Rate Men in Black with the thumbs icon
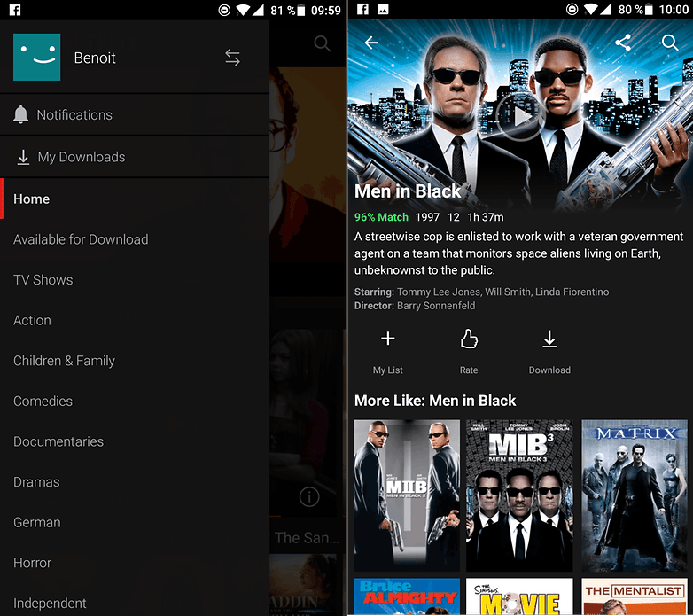Screen dimensions: 693x616 coord(469,352)
